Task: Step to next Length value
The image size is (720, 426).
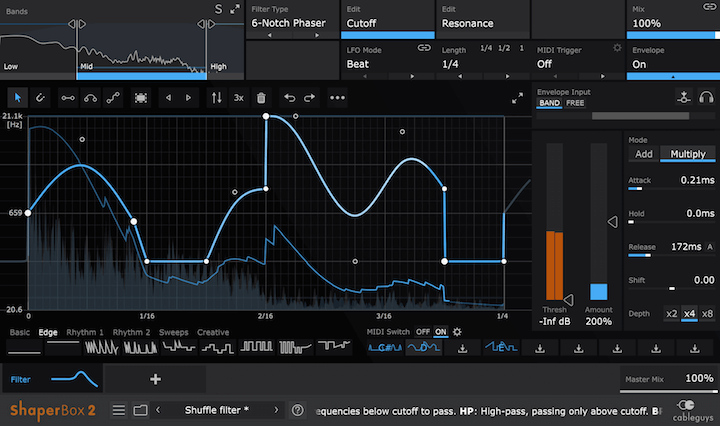Action: click(507, 76)
